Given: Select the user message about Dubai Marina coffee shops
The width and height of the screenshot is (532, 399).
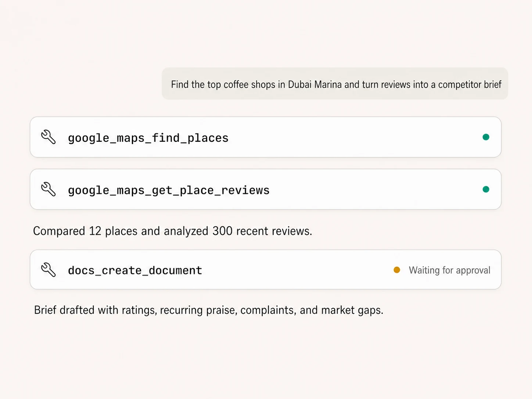Looking at the screenshot, I should pyautogui.click(x=335, y=84).
